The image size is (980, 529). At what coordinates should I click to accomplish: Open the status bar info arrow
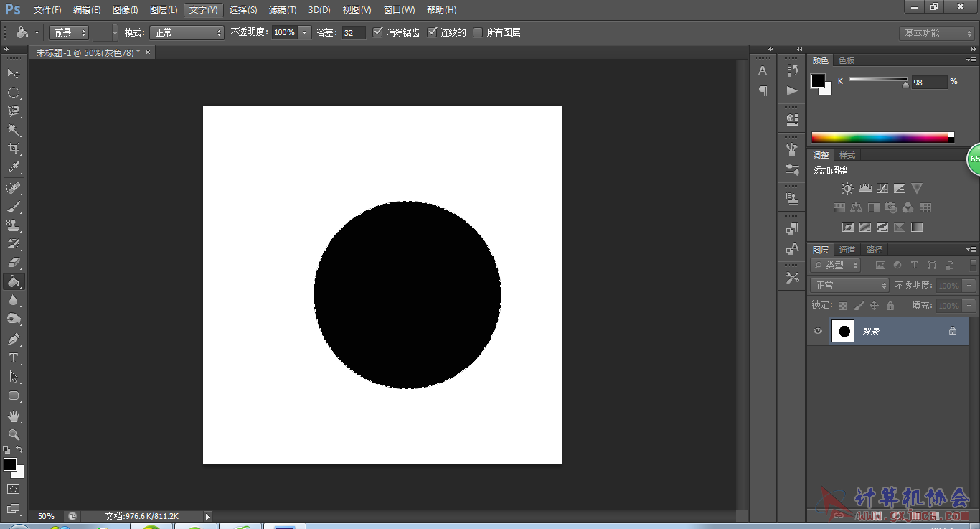point(208,516)
